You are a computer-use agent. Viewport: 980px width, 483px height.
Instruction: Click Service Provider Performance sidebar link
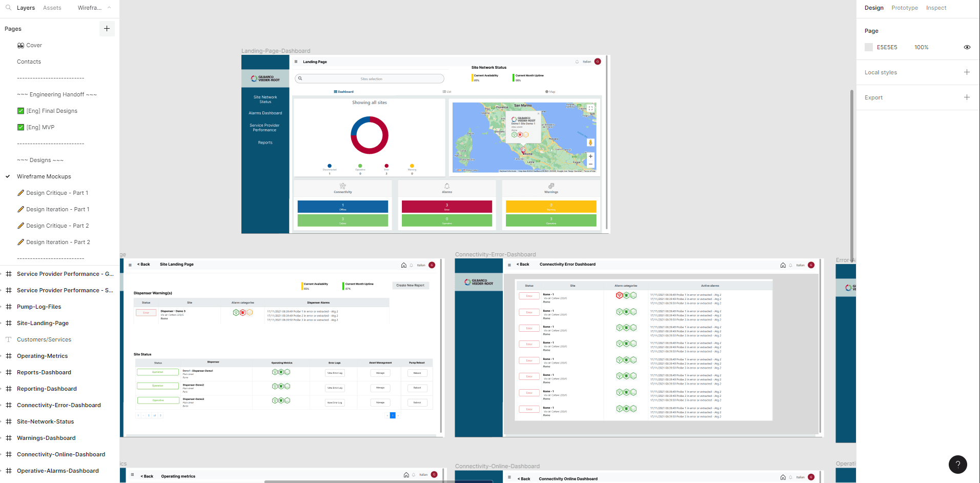[264, 128]
